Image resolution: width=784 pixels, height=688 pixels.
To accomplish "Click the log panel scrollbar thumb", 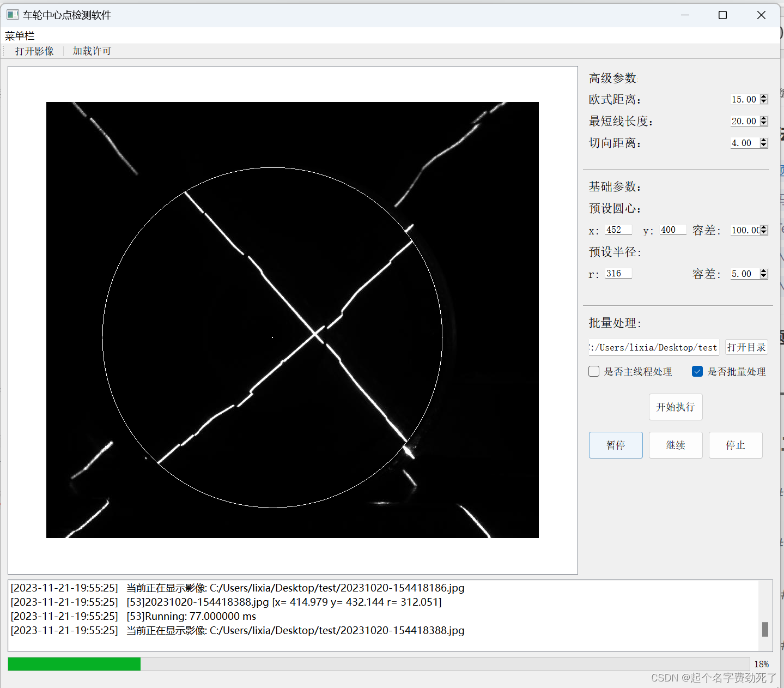I will tap(765, 629).
